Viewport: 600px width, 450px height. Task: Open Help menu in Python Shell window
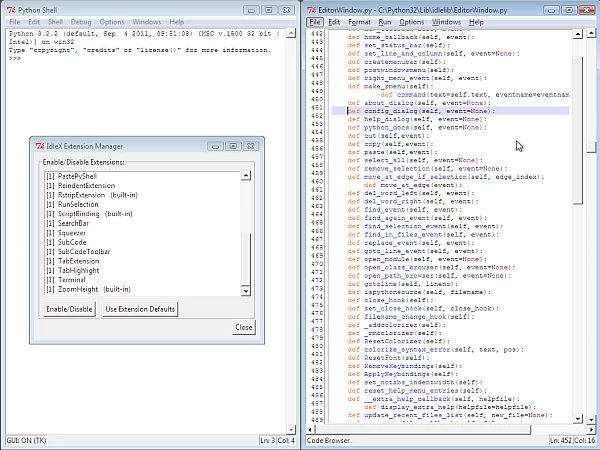click(177, 22)
